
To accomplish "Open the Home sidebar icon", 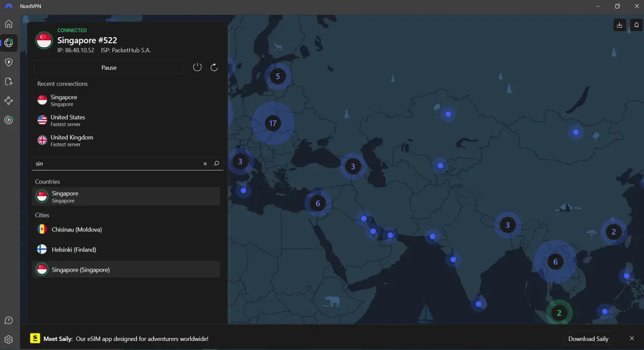I will [9, 24].
